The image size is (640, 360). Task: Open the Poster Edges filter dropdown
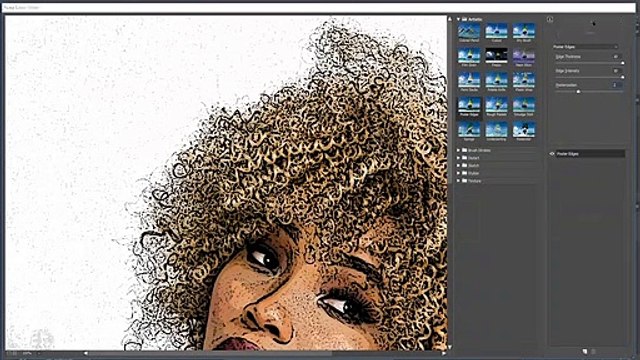(585, 47)
